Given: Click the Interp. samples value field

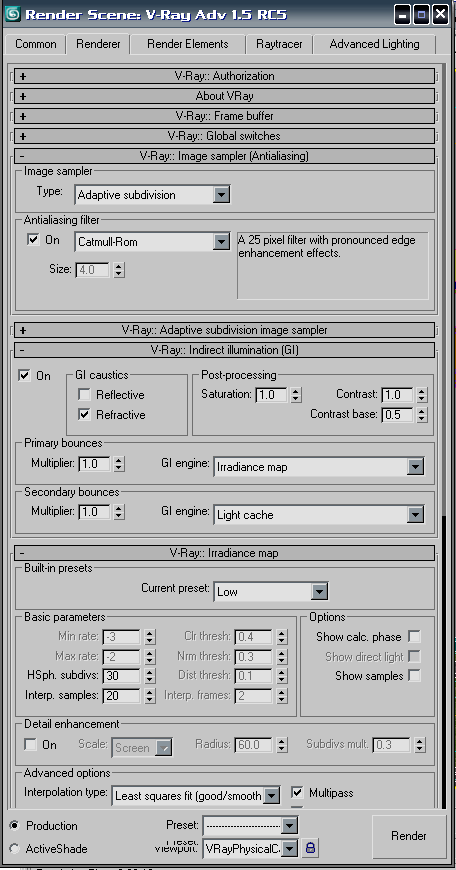Looking at the screenshot, I should [x=121, y=695].
